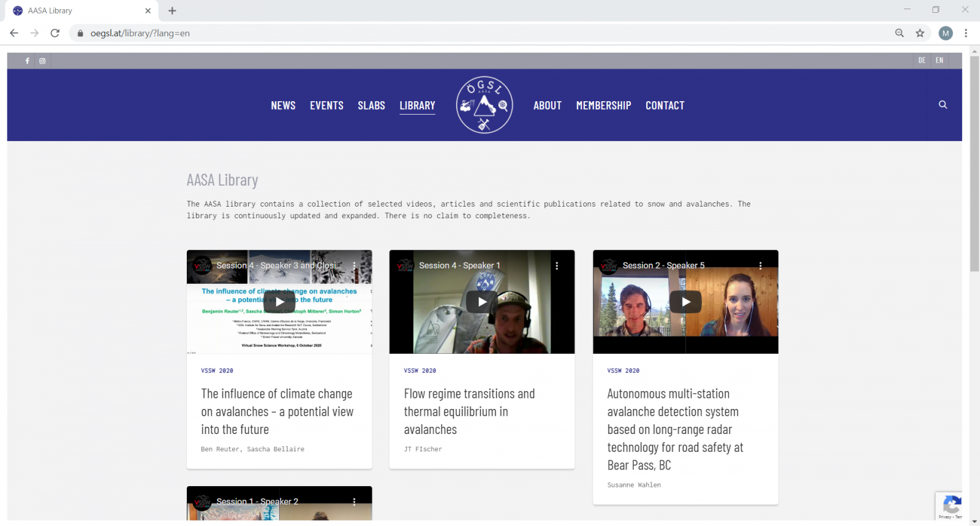Click author text Susanne Wahlen
Image resolution: width=980 pixels, height=526 pixels.
(634, 485)
